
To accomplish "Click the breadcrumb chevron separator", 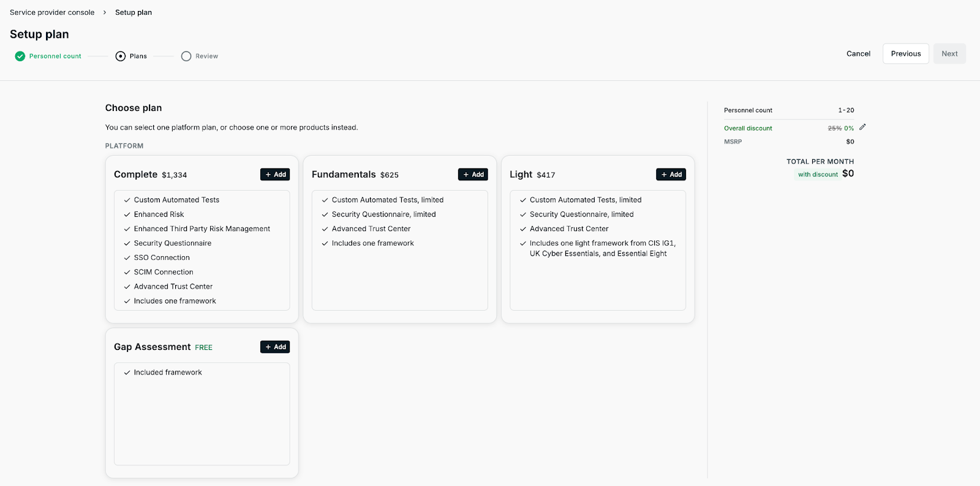I will click(105, 12).
